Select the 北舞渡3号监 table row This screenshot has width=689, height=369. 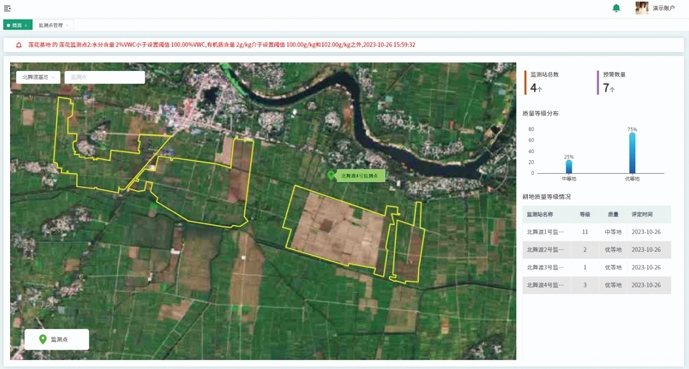pyautogui.click(x=597, y=267)
